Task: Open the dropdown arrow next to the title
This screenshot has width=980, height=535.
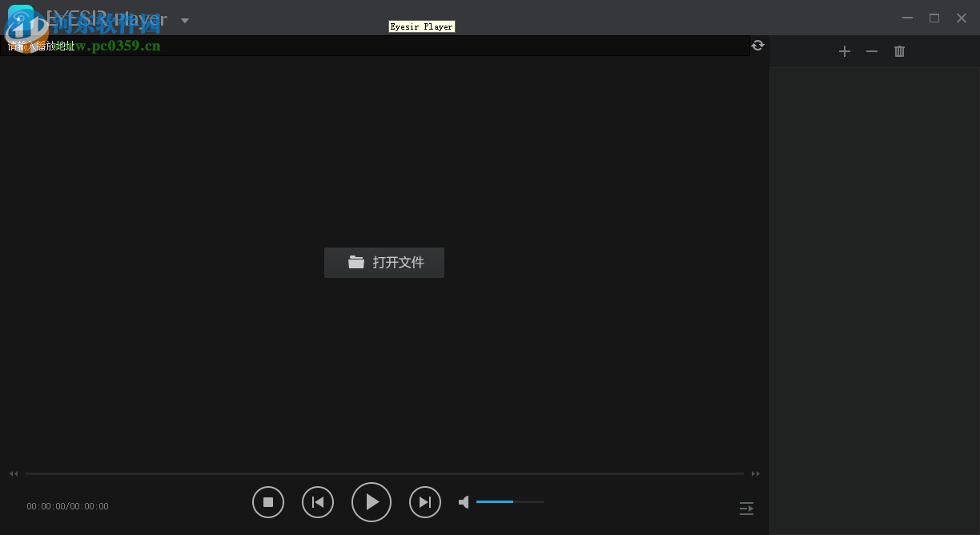Action: coord(185,19)
